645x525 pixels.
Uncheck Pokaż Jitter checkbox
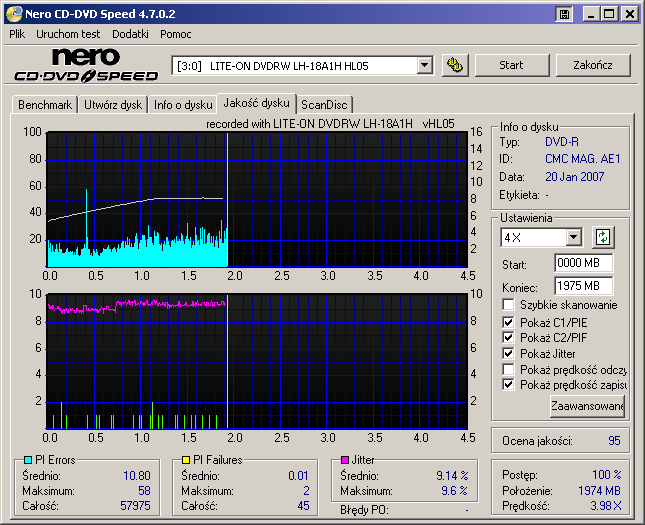(x=508, y=353)
